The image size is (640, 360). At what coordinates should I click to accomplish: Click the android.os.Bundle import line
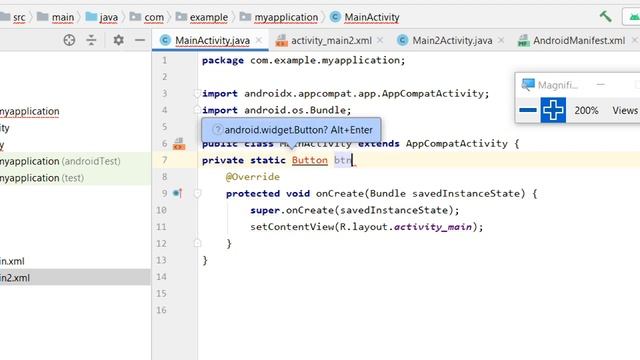pos(276,110)
